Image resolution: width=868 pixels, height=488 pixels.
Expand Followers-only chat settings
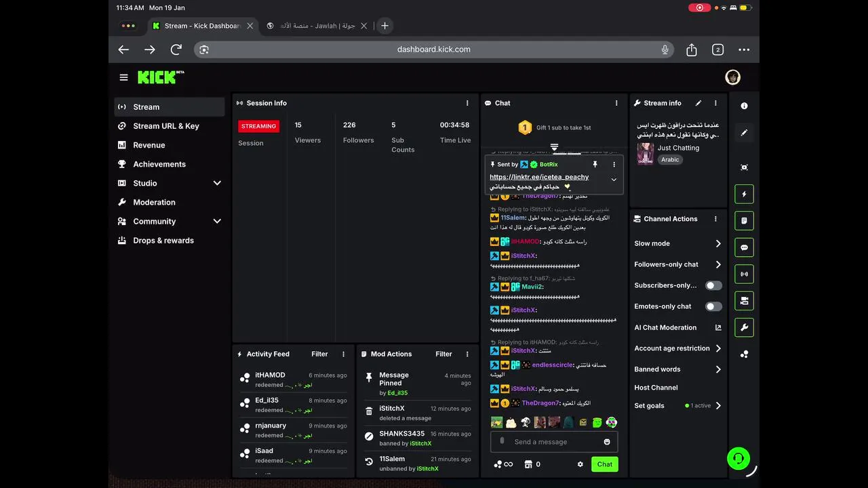pyautogui.click(x=718, y=264)
